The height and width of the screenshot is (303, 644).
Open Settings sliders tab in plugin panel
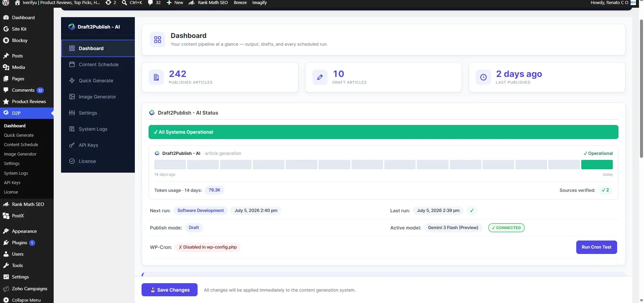(98, 113)
